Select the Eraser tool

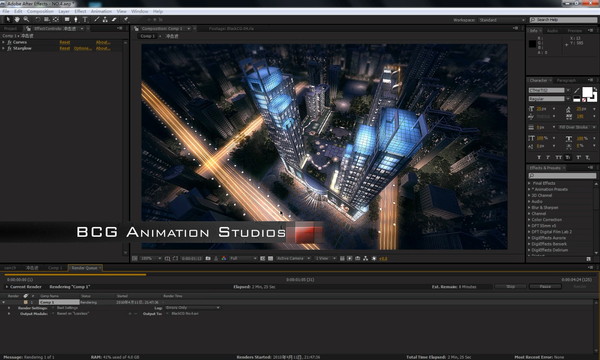click(114, 20)
